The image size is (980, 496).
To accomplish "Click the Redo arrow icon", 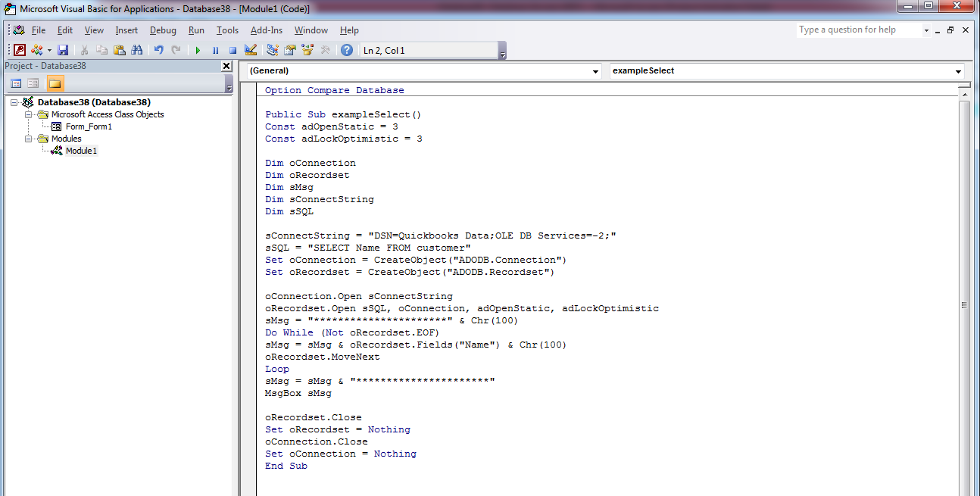I will [176, 50].
